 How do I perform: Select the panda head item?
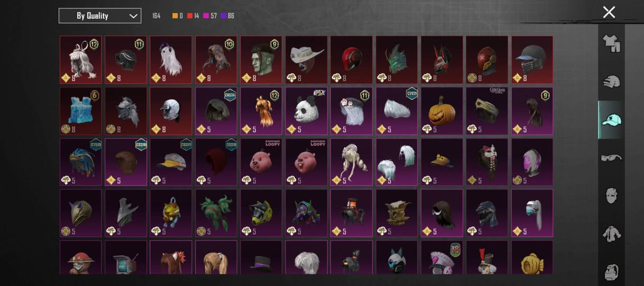(x=307, y=111)
